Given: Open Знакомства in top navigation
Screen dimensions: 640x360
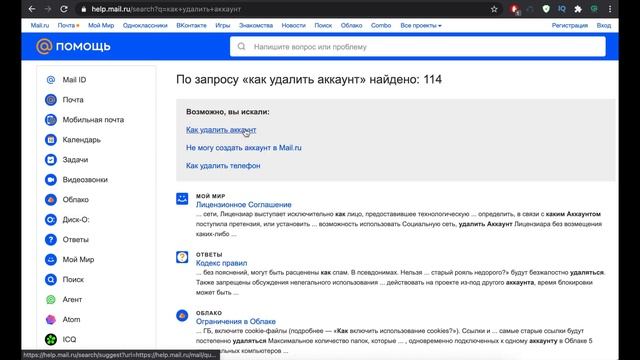Looking at the screenshot, I should tap(256, 25).
